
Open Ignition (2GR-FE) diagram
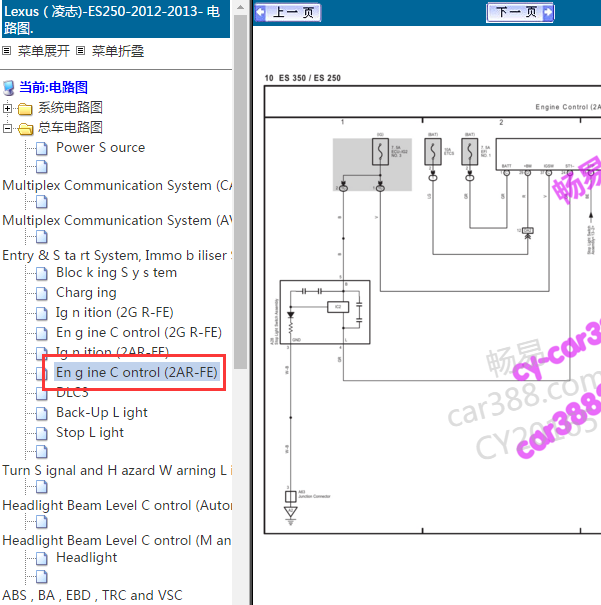tap(115, 313)
